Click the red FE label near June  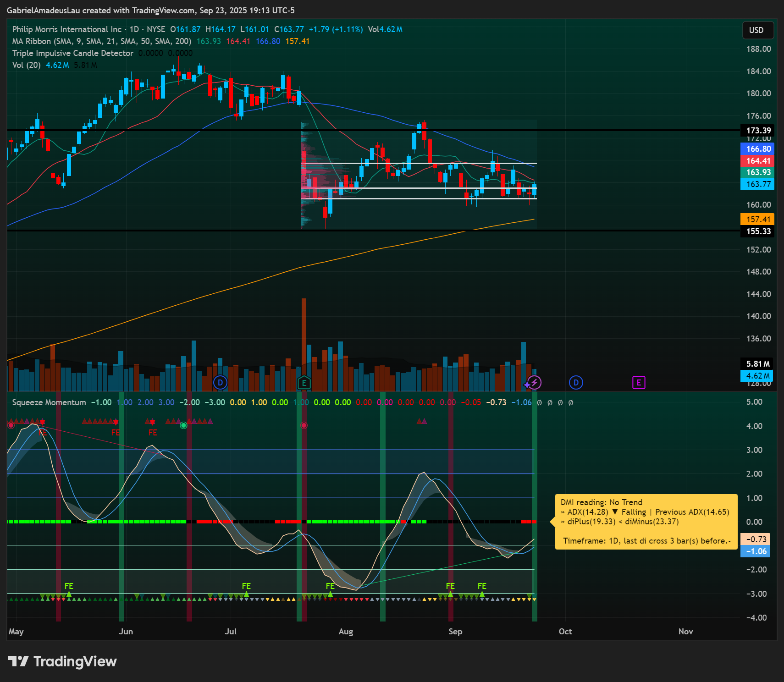[x=116, y=432]
